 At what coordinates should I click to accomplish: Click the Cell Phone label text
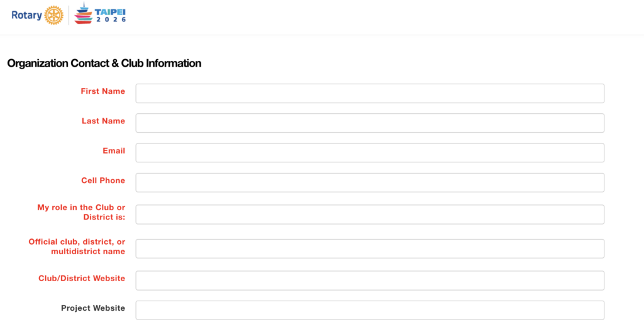point(103,181)
